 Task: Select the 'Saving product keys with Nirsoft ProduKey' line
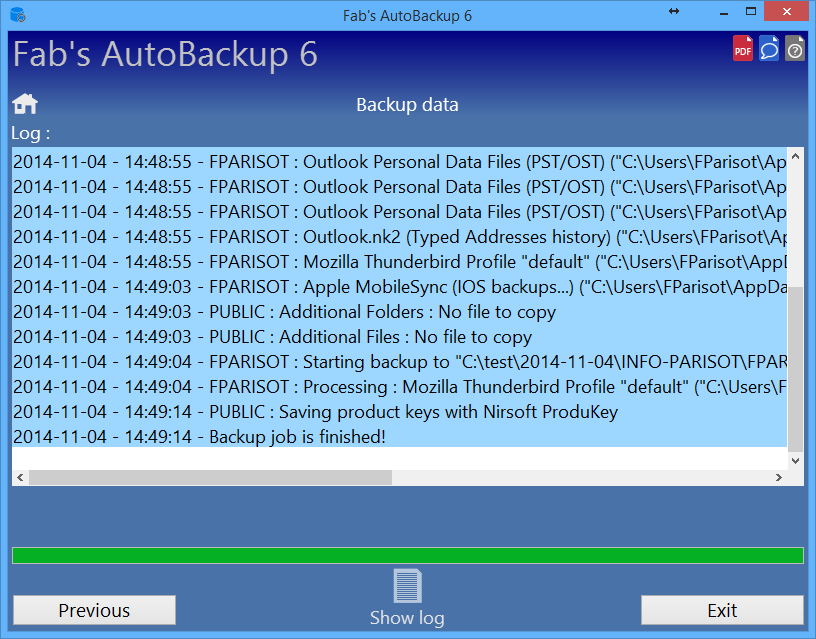[x=400, y=412]
